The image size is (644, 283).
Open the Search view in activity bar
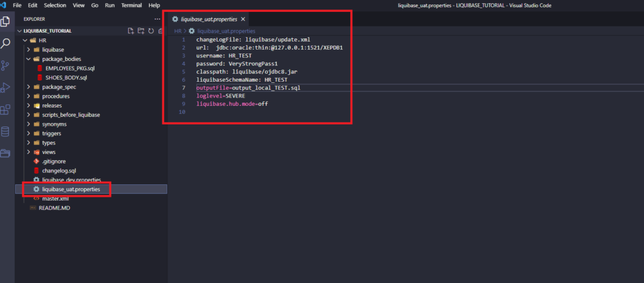tap(5, 43)
